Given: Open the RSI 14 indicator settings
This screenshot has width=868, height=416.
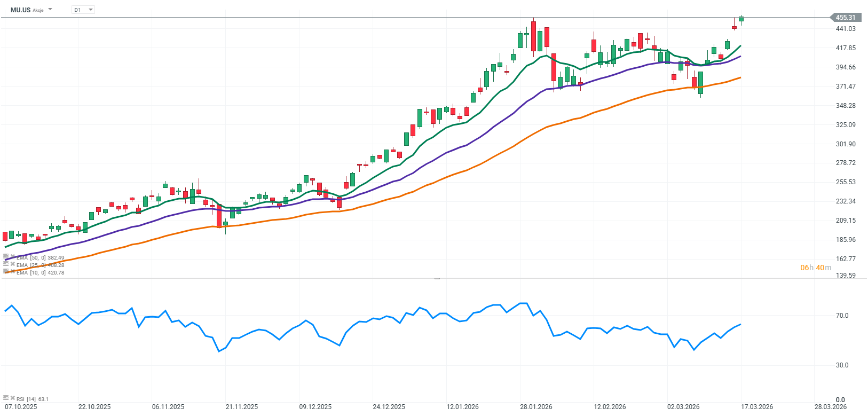Looking at the screenshot, I should (x=6, y=398).
